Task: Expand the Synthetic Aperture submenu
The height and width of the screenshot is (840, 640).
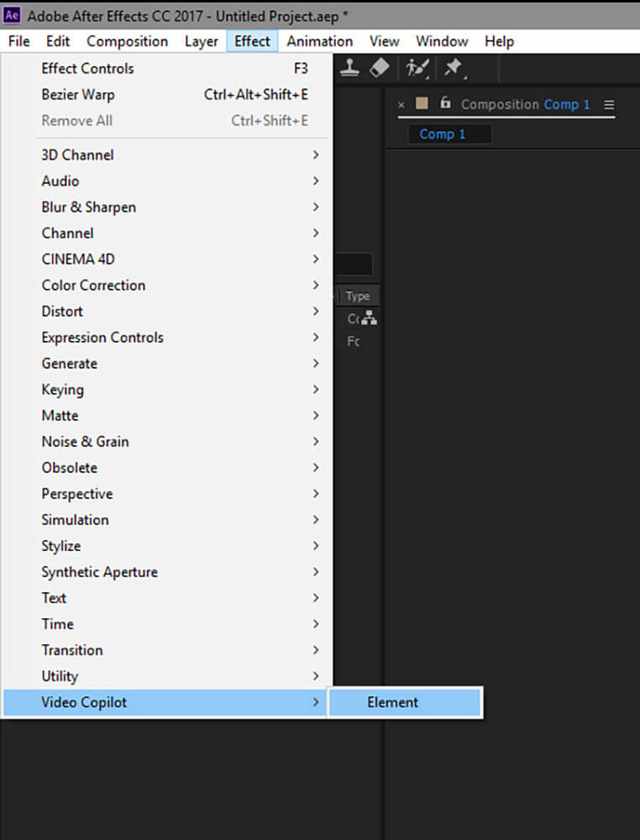Action: click(x=167, y=572)
